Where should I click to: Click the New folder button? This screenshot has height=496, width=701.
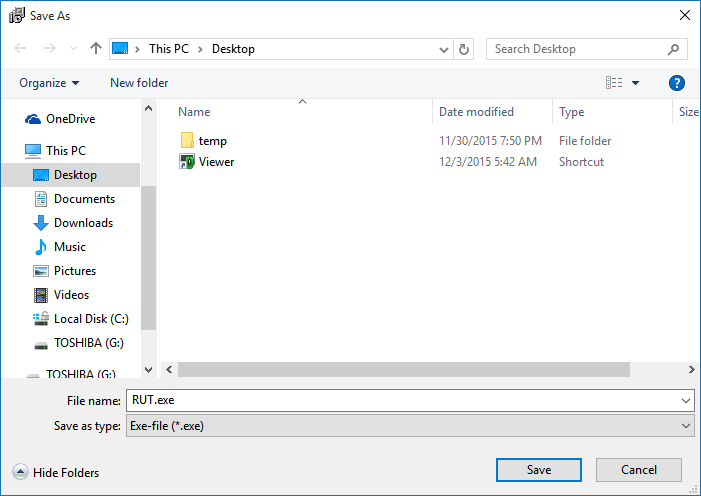click(x=139, y=83)
